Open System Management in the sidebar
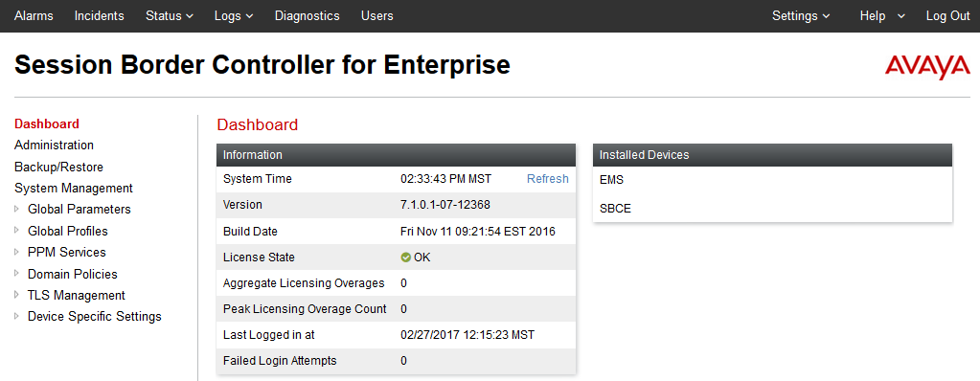 pos(74,188)
